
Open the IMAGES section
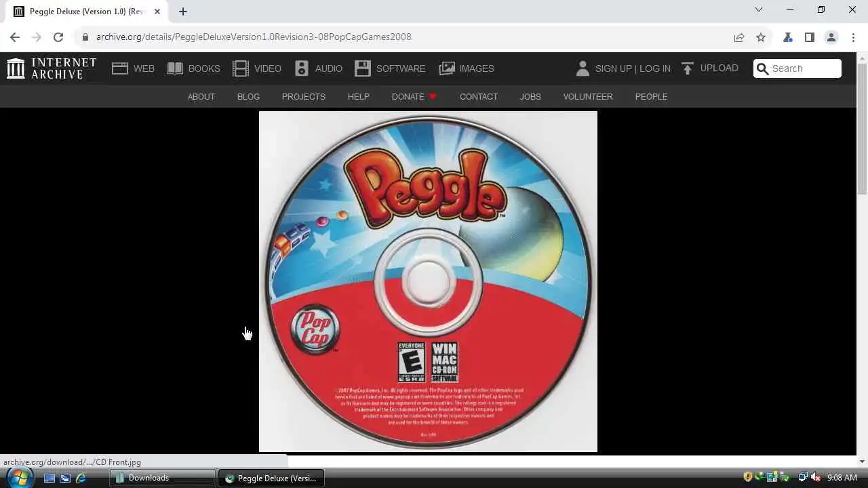tap(467, 68)
